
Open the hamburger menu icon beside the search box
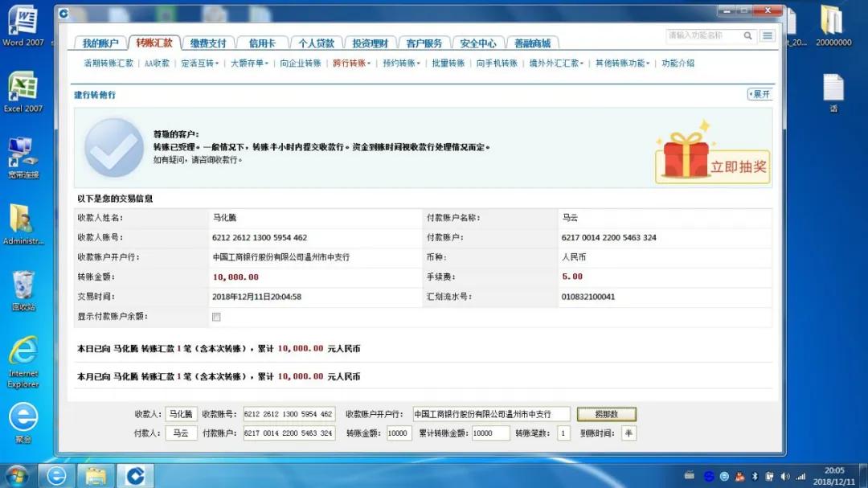point(768,35)
